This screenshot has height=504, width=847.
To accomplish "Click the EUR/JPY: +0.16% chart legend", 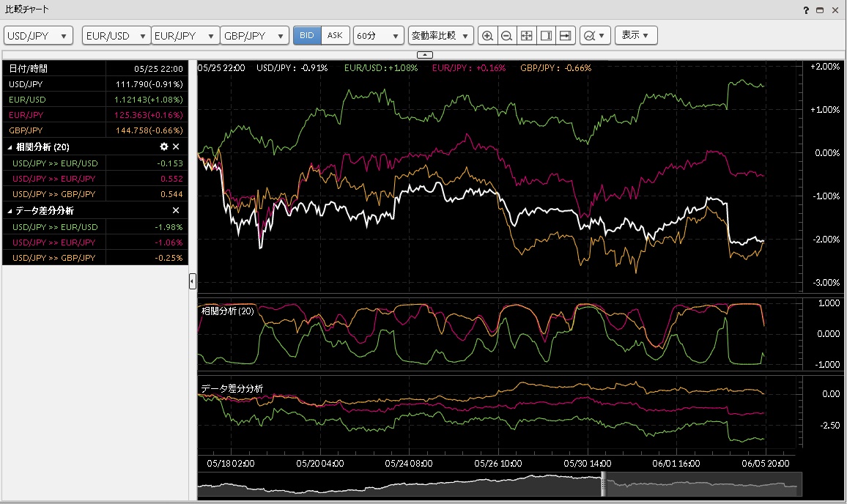I will pyautogui.click(x=469, y=68).
